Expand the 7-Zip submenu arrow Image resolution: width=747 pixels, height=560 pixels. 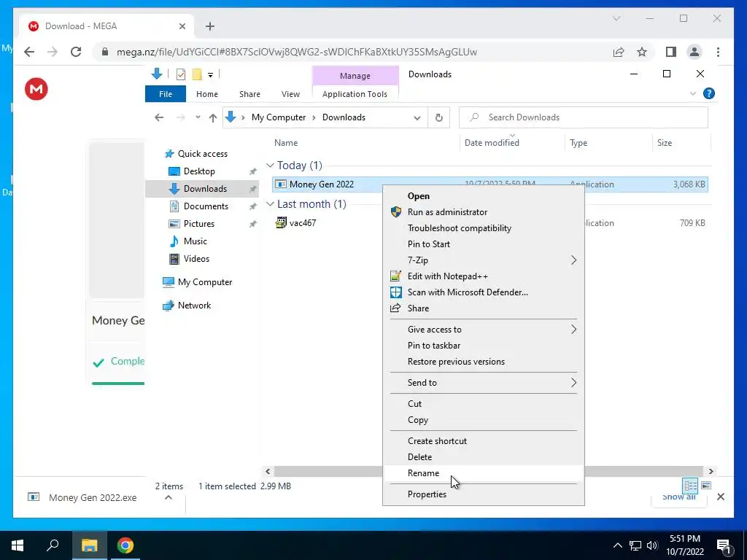[573, 260]
